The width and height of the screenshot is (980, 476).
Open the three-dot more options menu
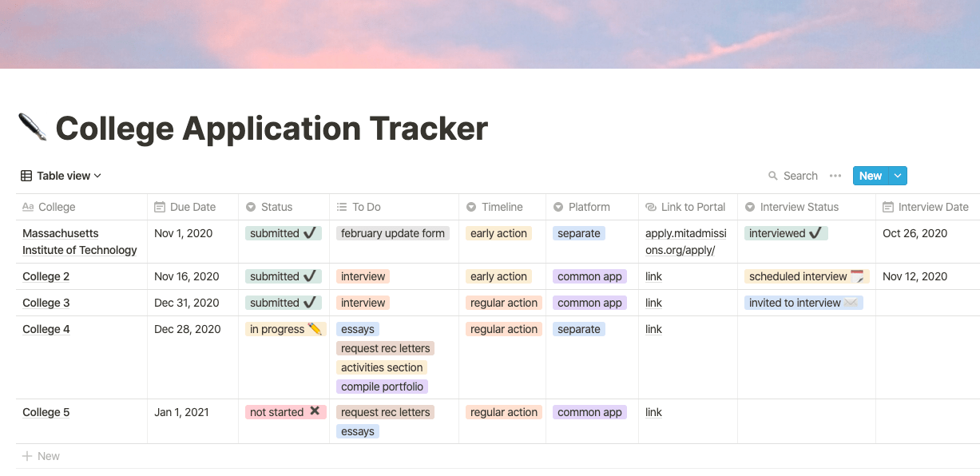point(835,176)
